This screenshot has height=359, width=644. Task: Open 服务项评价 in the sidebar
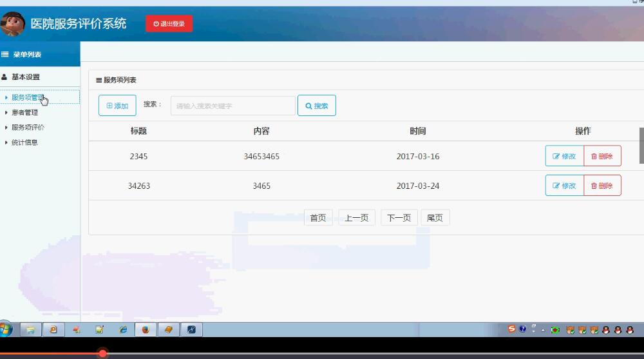(28, 128)
